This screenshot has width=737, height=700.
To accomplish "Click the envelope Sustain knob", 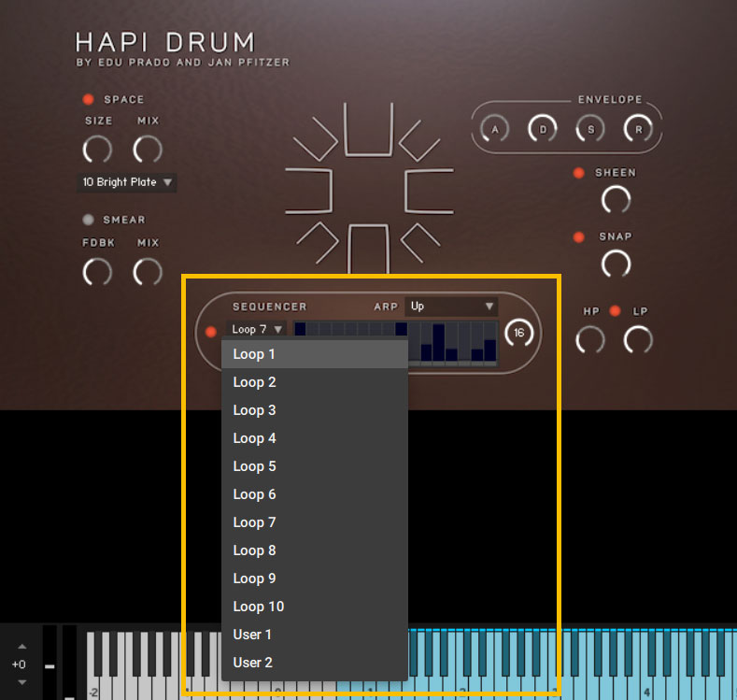I will pos(590,128).
